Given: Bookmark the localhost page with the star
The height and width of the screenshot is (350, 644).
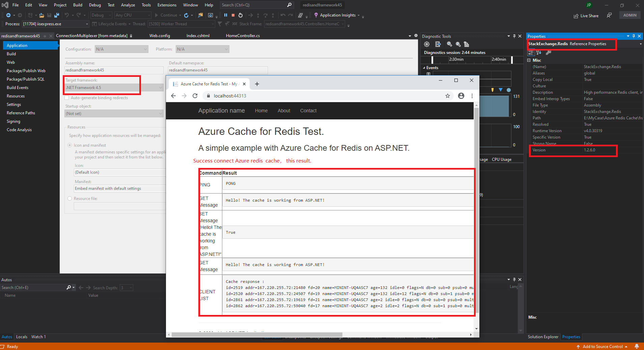Looking at the screenshot, I should [448, 96].
